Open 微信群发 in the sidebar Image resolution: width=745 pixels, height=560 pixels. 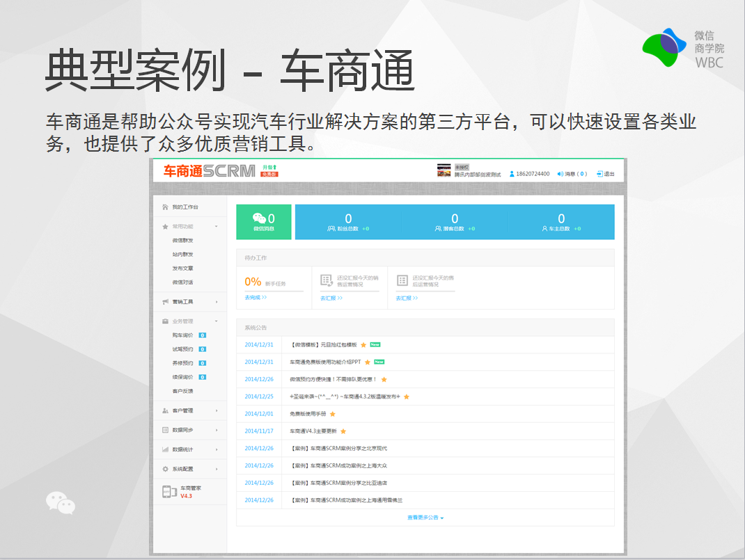pos(182,241)
